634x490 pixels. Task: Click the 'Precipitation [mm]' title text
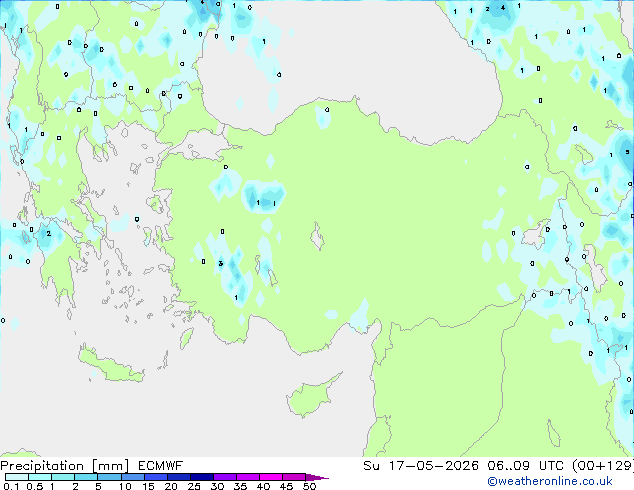(64, 466)
